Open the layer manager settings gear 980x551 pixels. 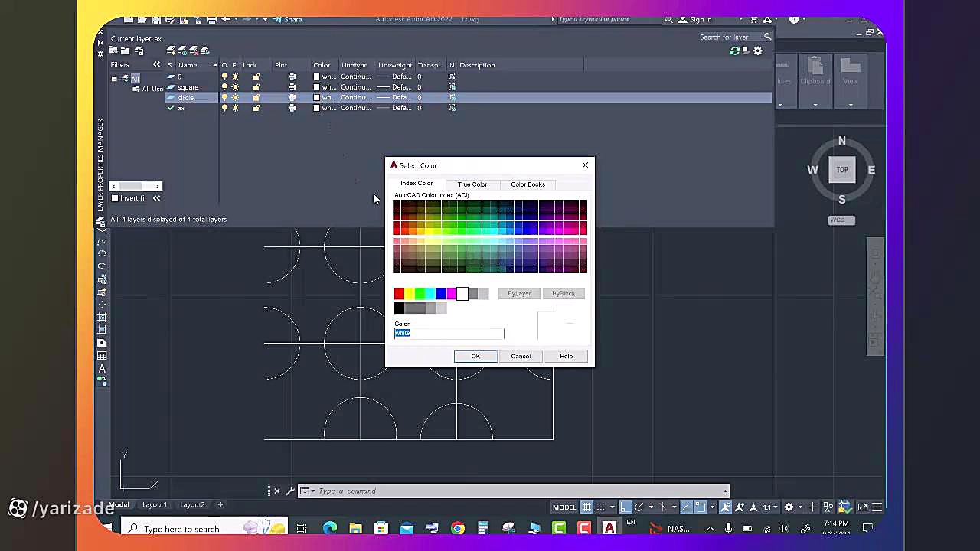[x=758, y=51]
